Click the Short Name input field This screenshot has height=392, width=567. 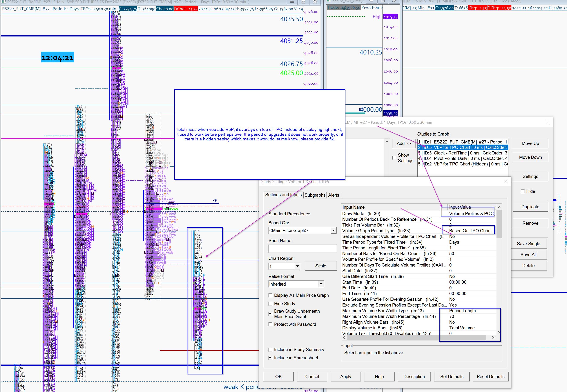[302, 249]
